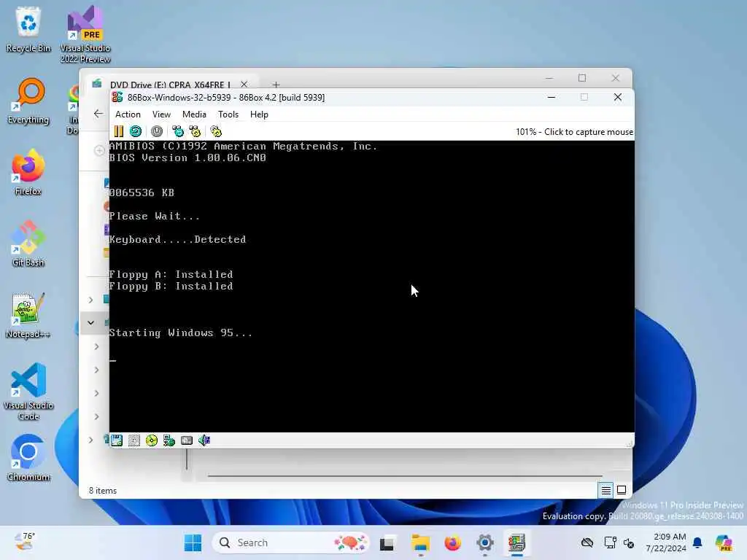747x560 pixels.
Task: Switch Explorer to large icons view
Action: click(622, 490)
